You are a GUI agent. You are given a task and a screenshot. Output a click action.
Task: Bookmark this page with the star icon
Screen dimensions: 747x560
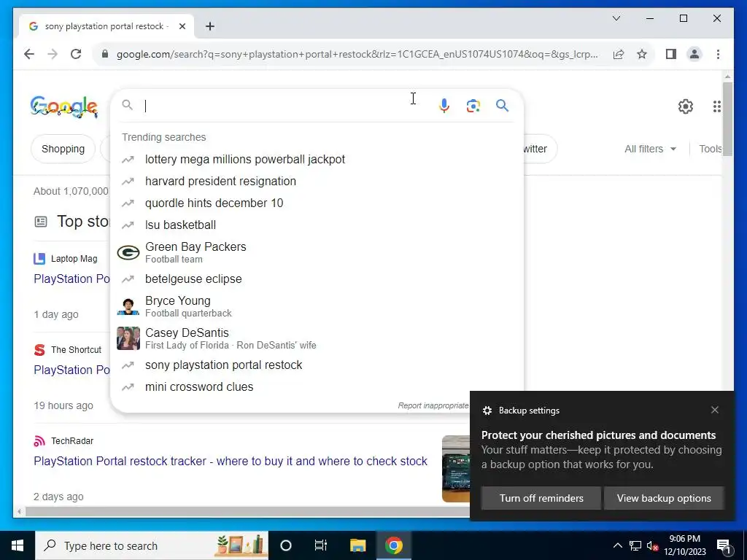click(642, 54)
